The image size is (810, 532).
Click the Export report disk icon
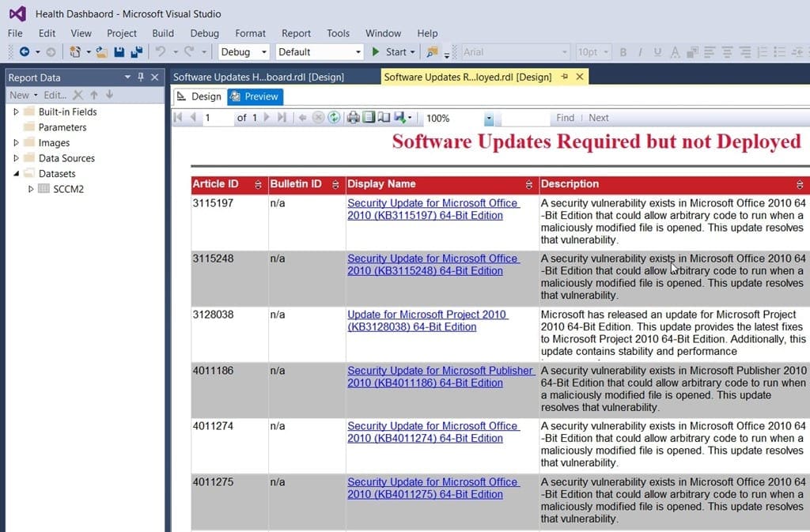(399, 118)
